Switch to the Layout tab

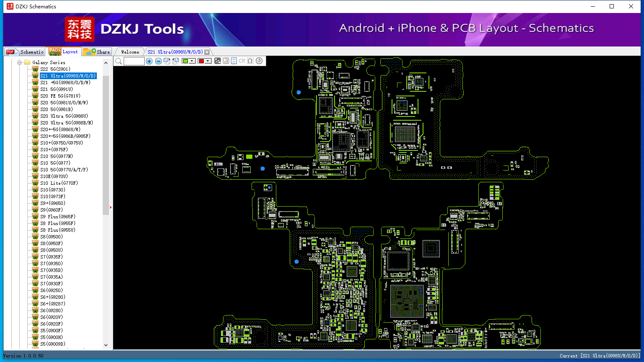coord(63,52)
